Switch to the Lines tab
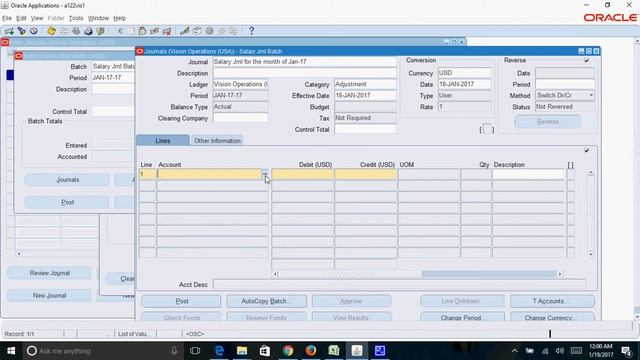The image size is (640, 360). click(162, 140)
